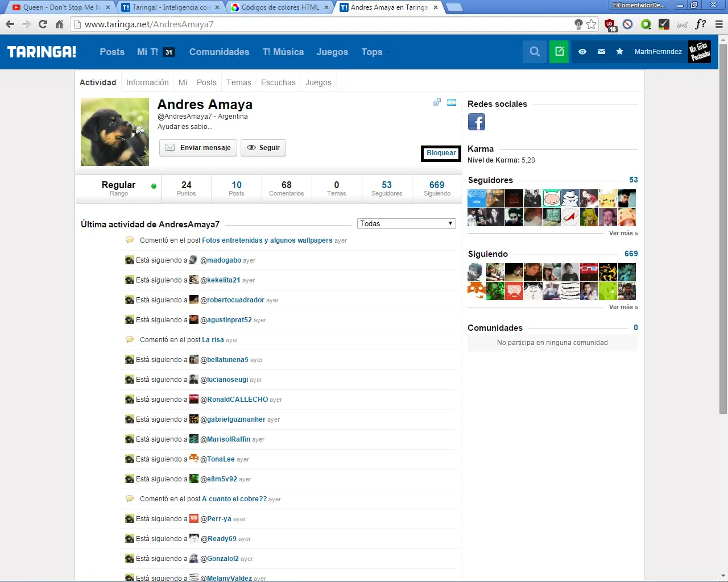Image resolution: width=728 pixels, height=582 pixels.
Task: Click Ver más under Siguiendo
Action: pos(623,307)
